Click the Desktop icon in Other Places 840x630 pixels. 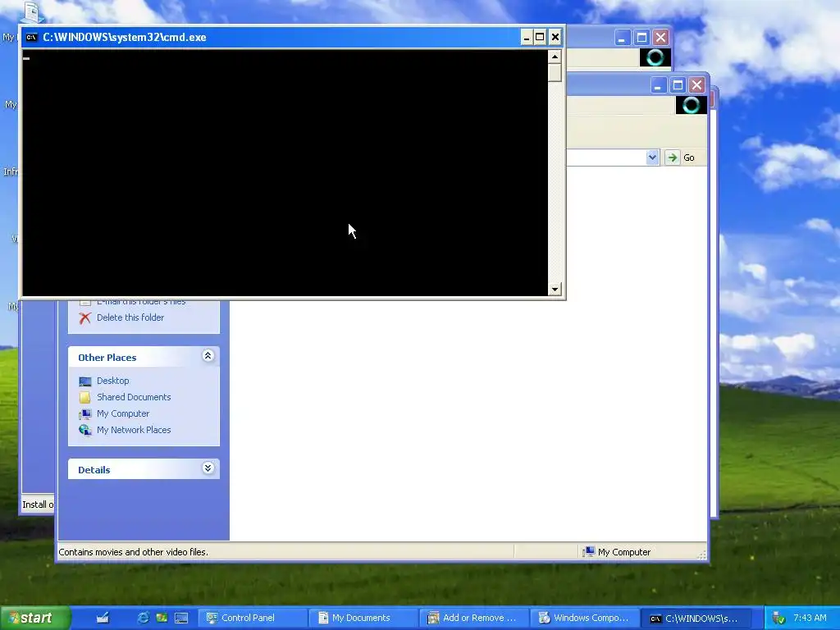click(x=85, y=381)
